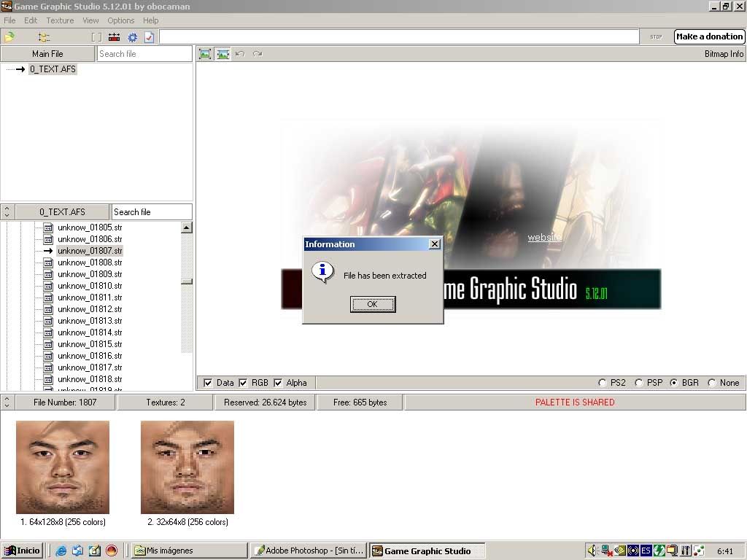Click the redo arrow icon
The image size is (747, 560).
tap(258, 54)
